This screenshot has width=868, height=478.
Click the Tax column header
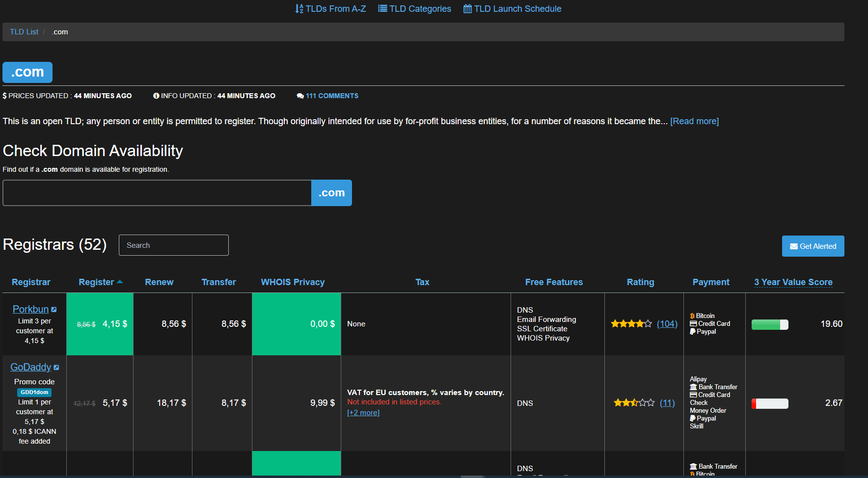pyautogui.click(x=422, y=282)
